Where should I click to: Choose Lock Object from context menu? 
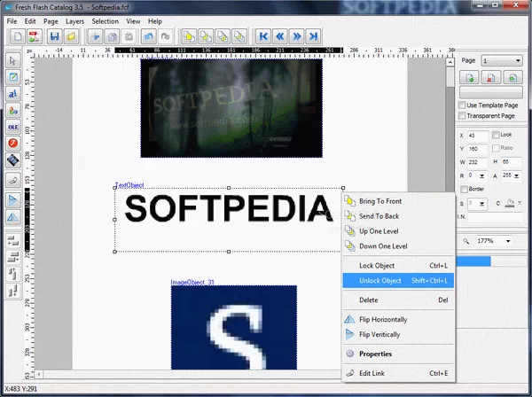coord(398,266)
